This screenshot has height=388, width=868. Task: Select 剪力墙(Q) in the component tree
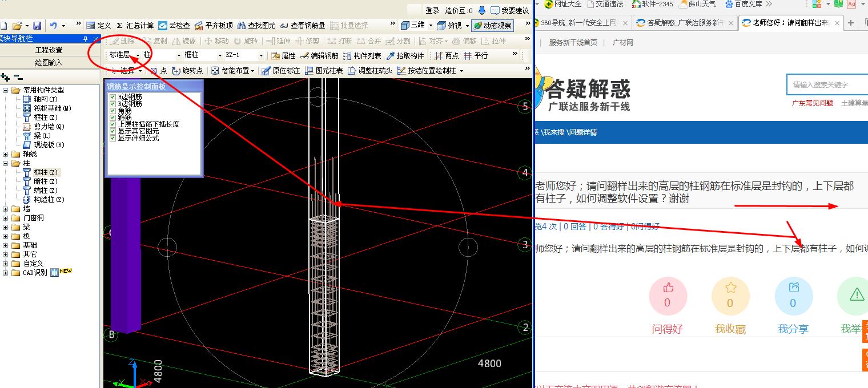point(49,127)
